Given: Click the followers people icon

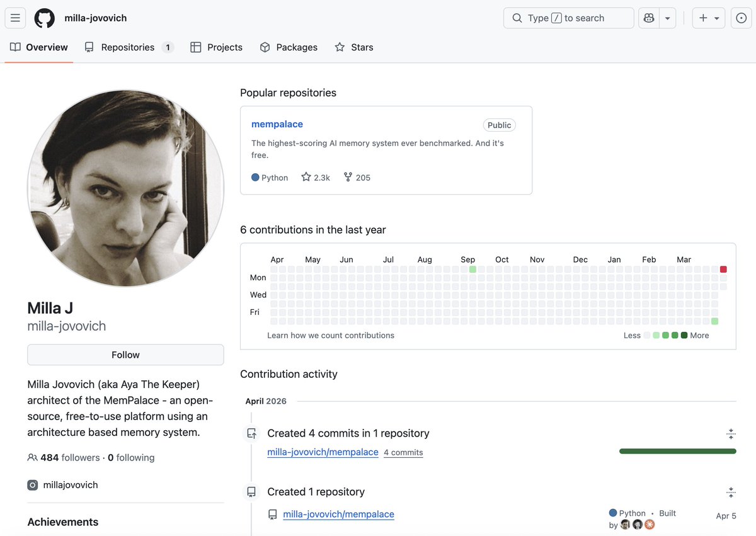Looking at the screenshot, I should (32, 458).
